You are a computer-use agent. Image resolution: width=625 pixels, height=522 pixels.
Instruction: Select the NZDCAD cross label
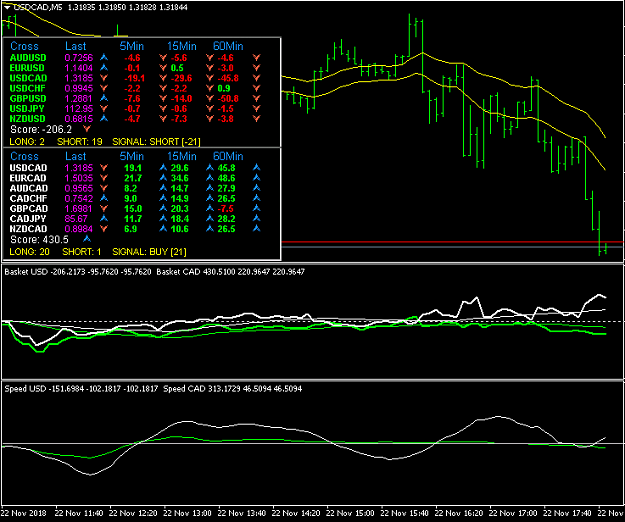pyautogui.click(x=28, y=229)
